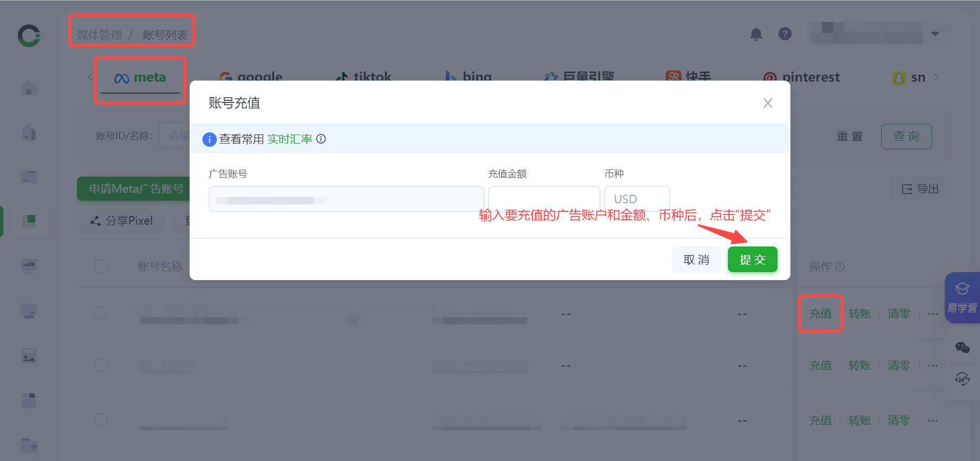
Task: Expand the user account dropdown arrow
Action: tap(935, 34)
